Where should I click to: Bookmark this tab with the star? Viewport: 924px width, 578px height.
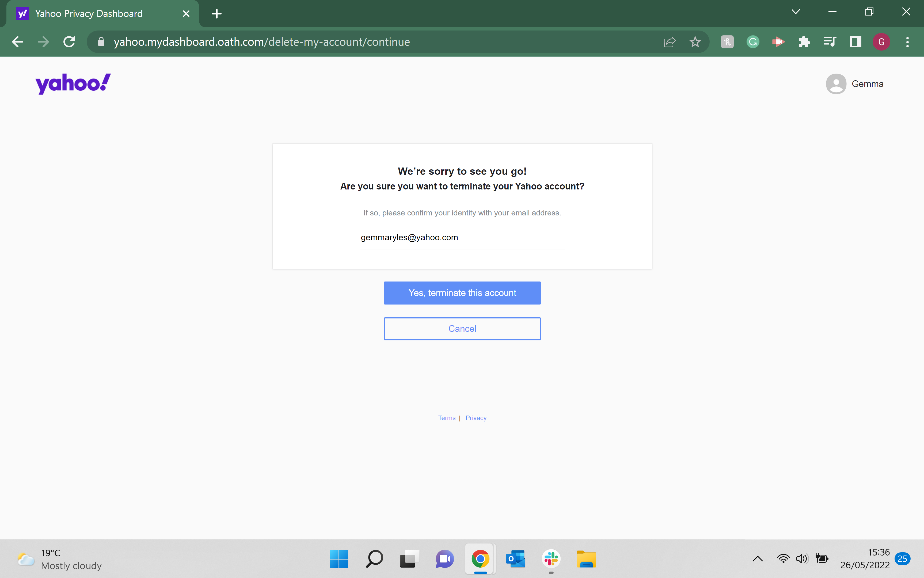(695, 42)
